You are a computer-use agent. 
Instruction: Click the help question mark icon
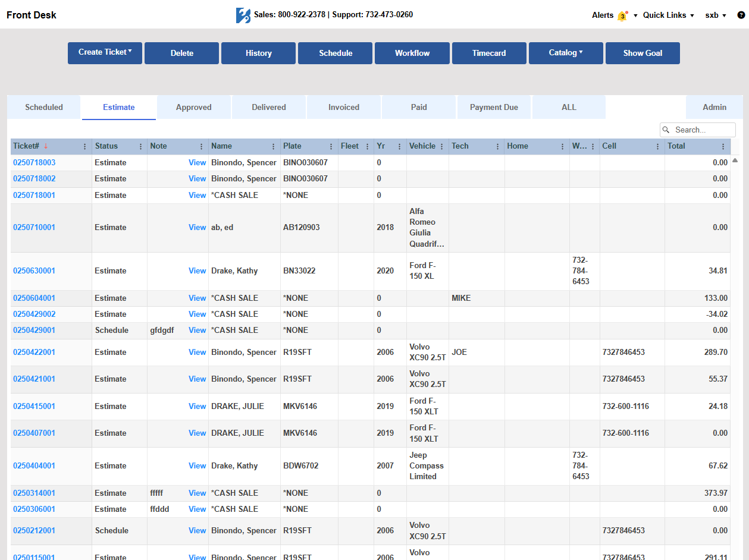741,15
